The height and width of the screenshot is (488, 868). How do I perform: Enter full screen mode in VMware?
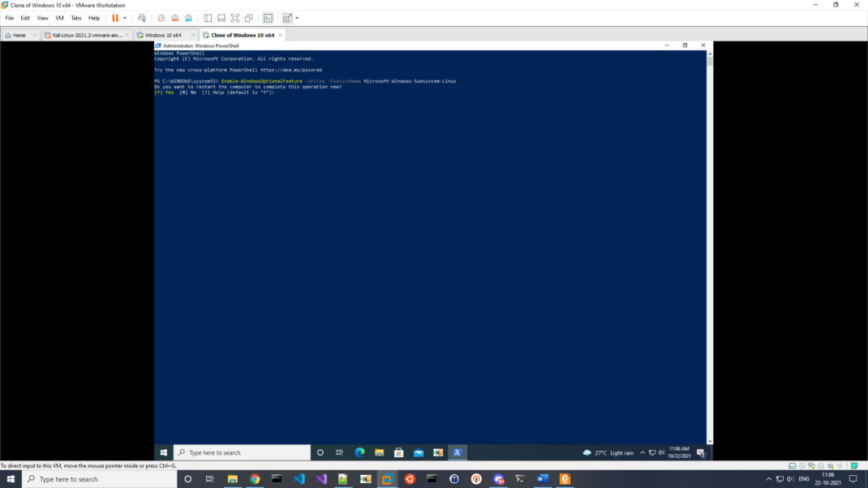coord(235,19)
